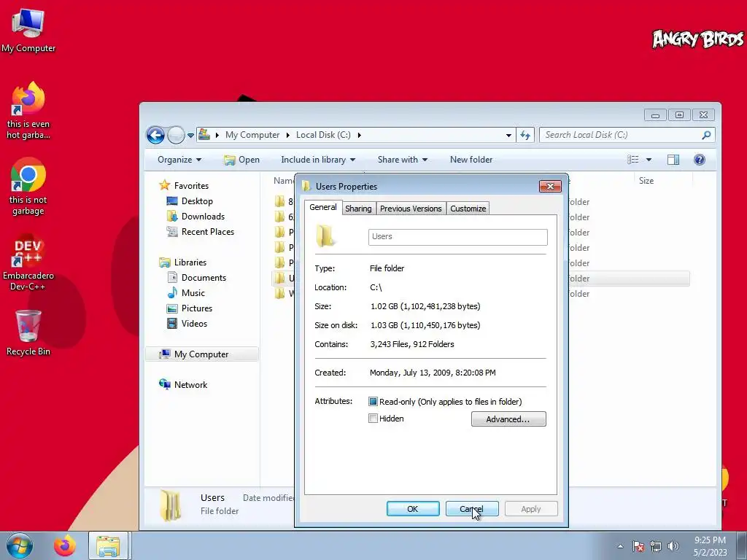The height and width of the screenshot is (560, 747).
Task: Click the refresh button beside address bar
Action: (525, 135)
